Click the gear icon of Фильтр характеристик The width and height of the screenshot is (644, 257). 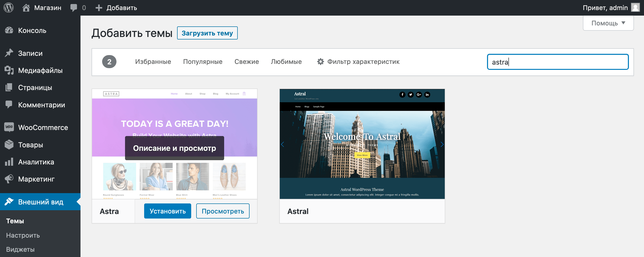click(x=320, y=62)
